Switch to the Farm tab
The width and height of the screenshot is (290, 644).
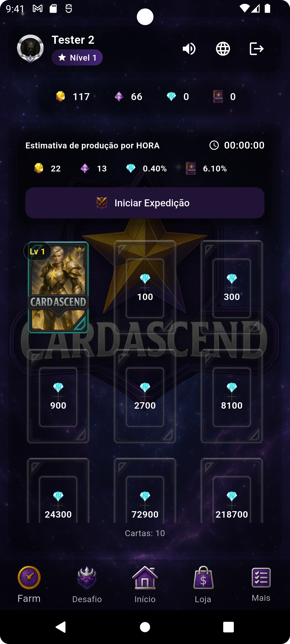pos(29,584)
